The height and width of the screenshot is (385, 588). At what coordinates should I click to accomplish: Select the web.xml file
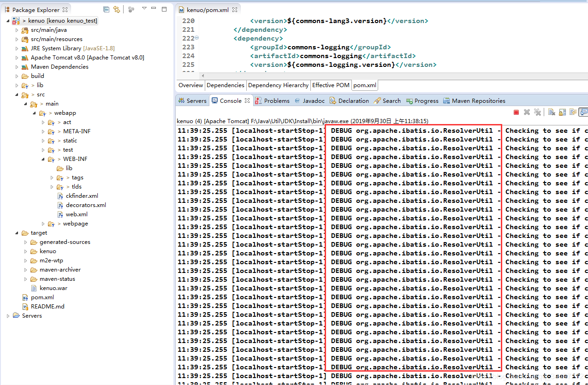tap(77, 214)
